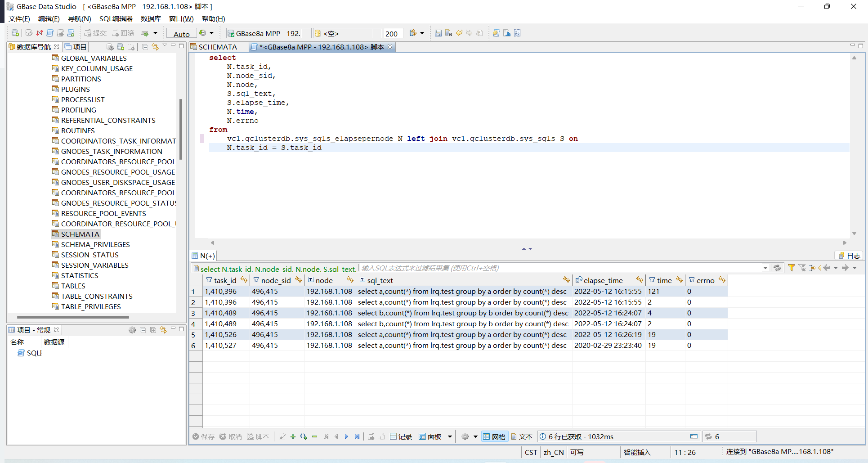Open the 数据库 menu
The width and height of the screenshot is (868, 463).
coord(151,18)
